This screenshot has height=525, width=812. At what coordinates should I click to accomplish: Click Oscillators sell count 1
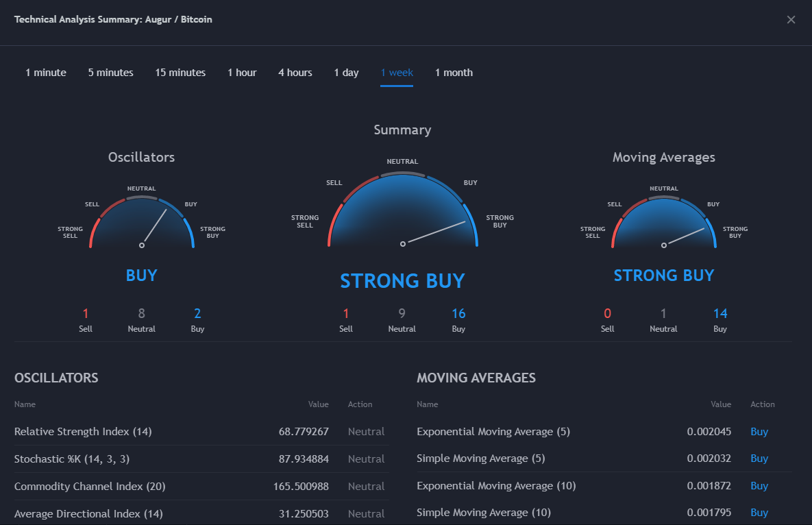coord(86,313)
